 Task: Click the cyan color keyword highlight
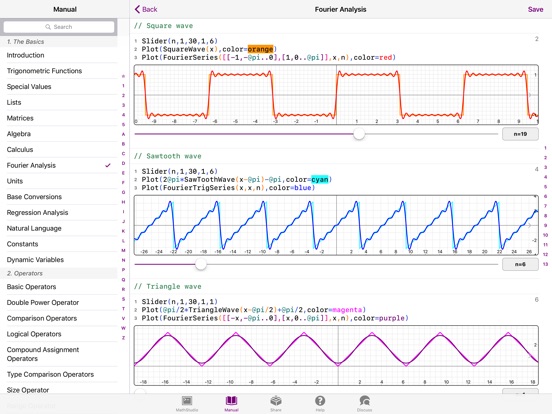coord(320,180)
